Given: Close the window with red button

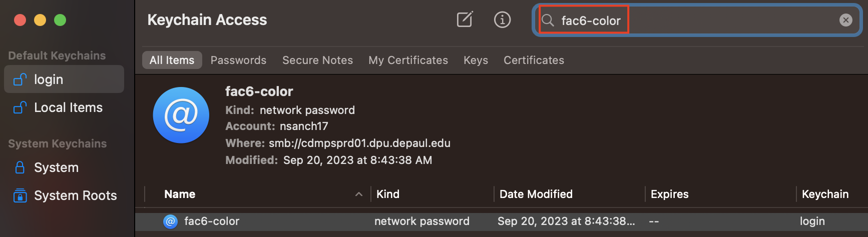Looking at the screenshot, I should point(20,20).
